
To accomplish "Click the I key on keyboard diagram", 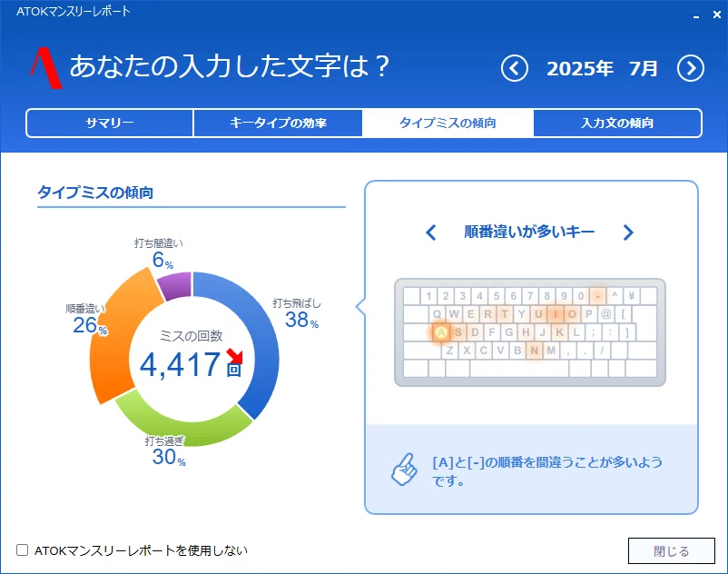I will (556, 314).
